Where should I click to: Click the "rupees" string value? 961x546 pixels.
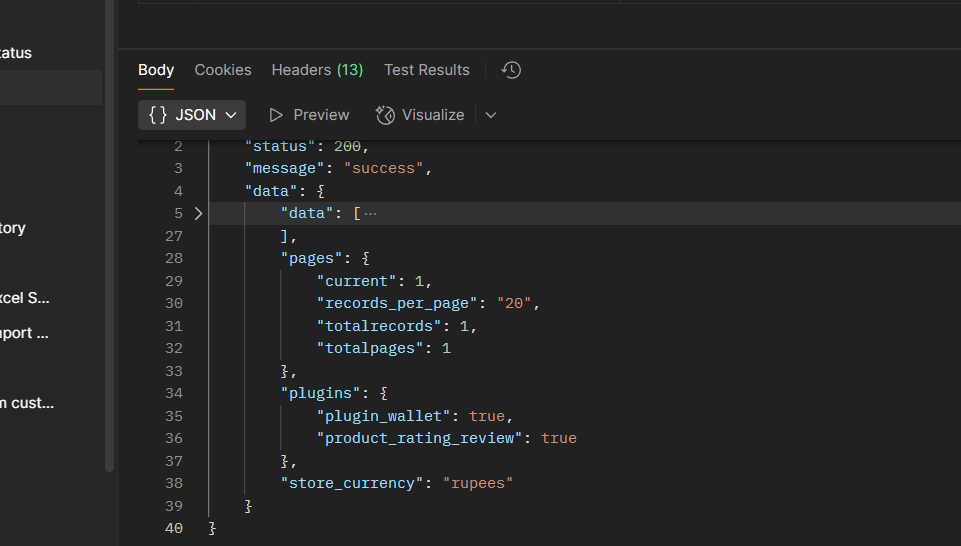tap(478, 483)
